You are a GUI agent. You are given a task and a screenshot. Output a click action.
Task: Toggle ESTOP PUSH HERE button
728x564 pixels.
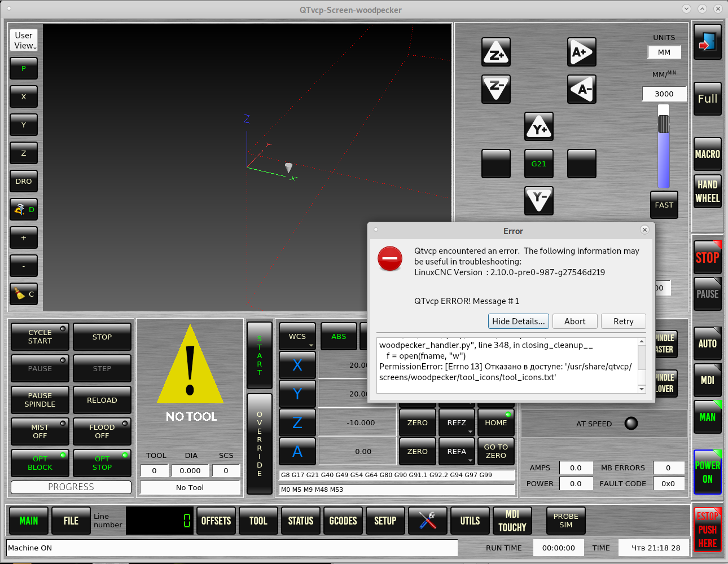tap(708, 529)
